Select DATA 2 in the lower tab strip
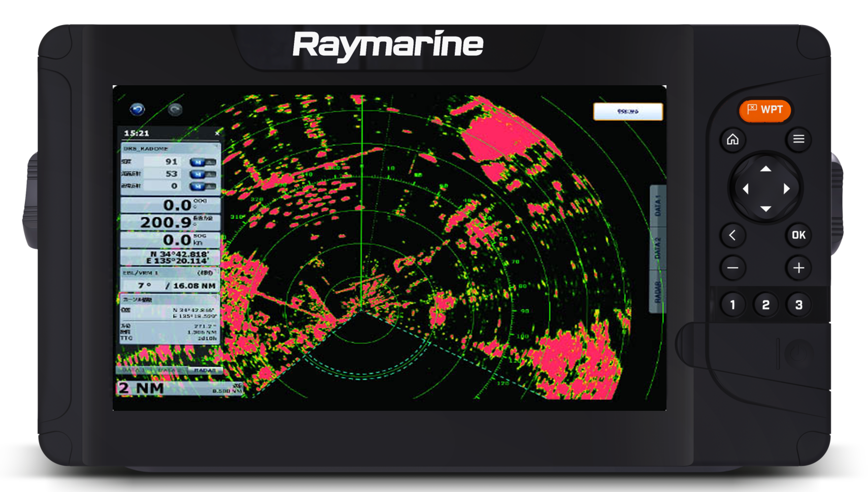 click(x=169, y=370)
